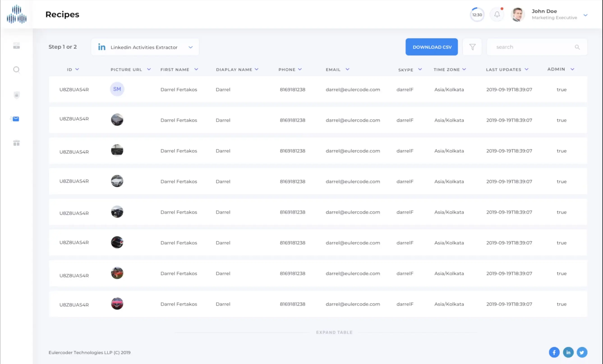Click the LinkedIn footer icon
603x364 pixels.
[568, 352]
